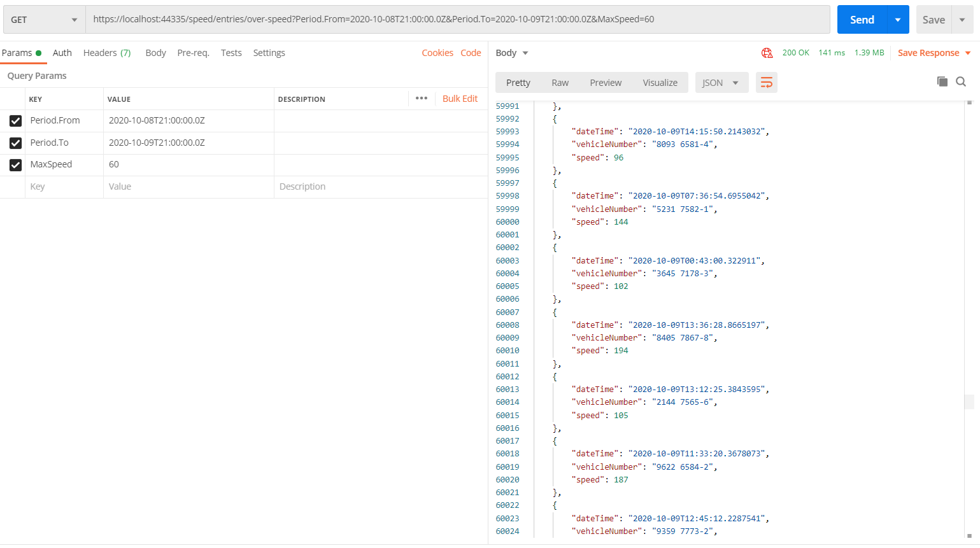Click the speed value 187

click(x=621, y=480)
